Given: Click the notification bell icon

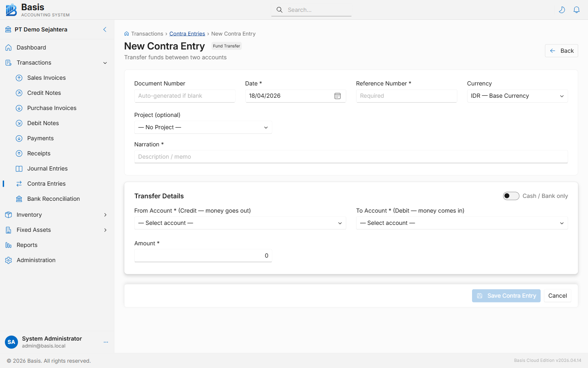Looking at the screenshot, I should tap(577, 9).
